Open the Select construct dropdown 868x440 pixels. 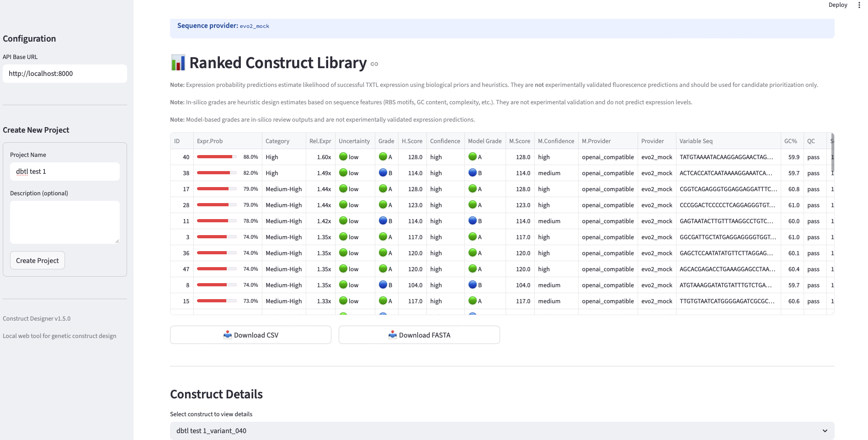(x=502, y=431)
